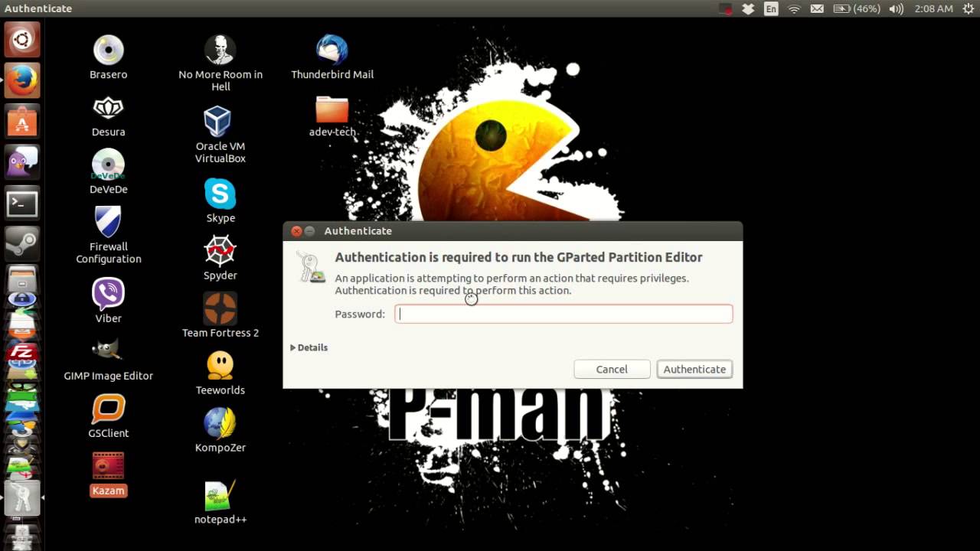Viewport: 980px width, 551px height.
Task: Click the Cancel button
Action: click(x=612, y=369)
